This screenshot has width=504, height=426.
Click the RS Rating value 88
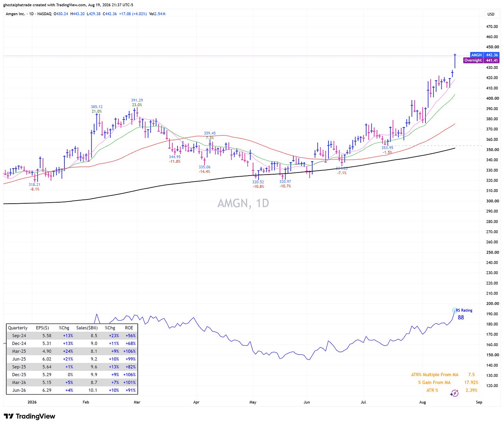461,317
